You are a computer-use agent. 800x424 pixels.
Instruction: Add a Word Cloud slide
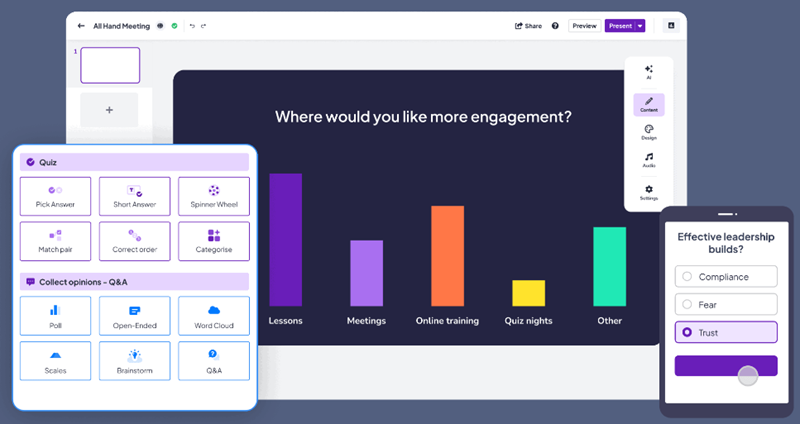(x=214, y=316)
